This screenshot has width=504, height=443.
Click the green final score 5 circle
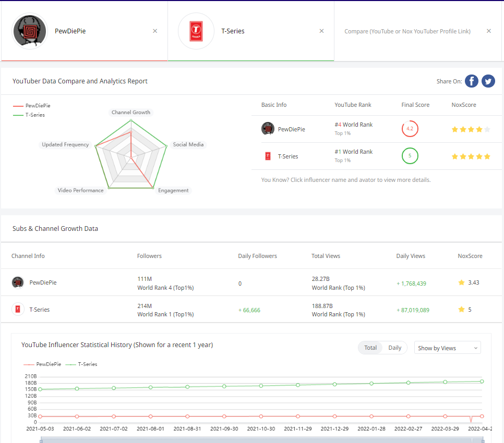coord(410,156)
